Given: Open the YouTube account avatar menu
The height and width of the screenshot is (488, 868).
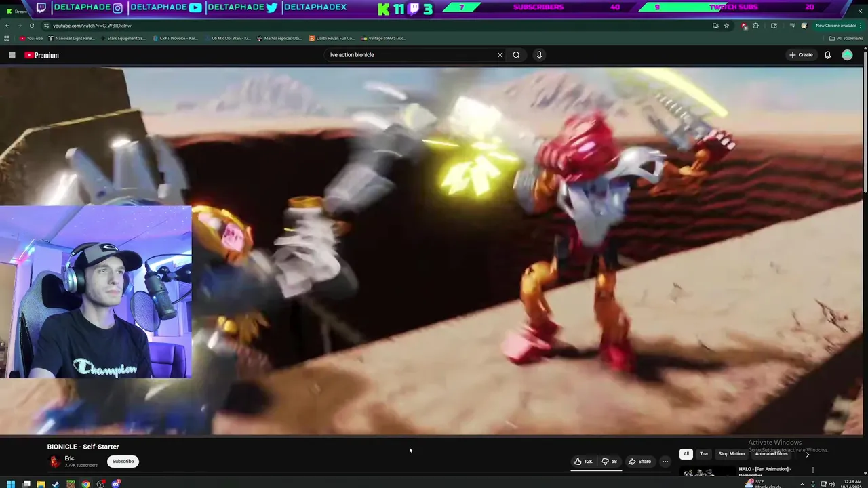Looking at the screenshot, I should click(847, 55).
